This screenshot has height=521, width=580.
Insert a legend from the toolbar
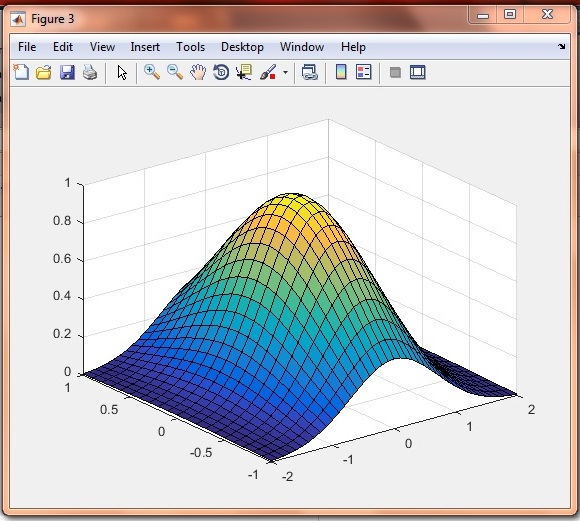364,72
